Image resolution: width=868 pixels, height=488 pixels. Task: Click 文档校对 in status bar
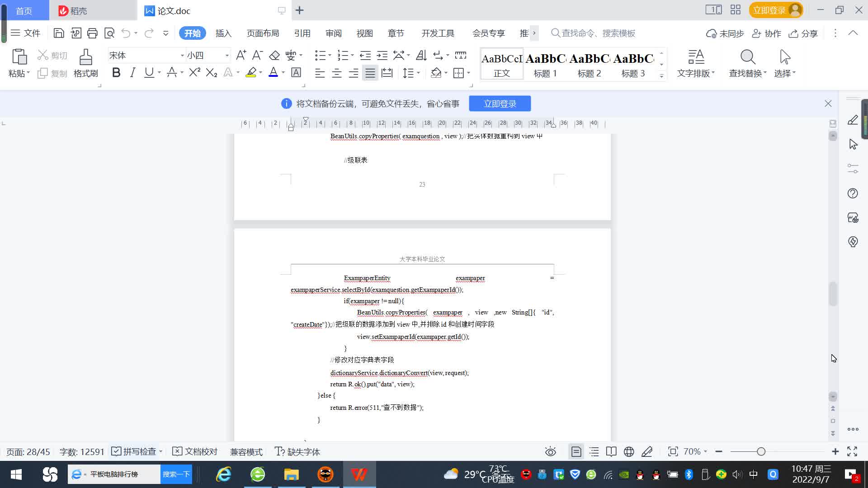pyautogui.click(x=195, y=451)
